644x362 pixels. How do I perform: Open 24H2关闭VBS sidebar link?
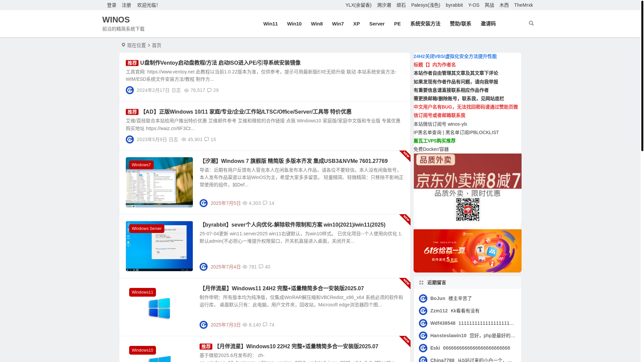coord(455,56)
